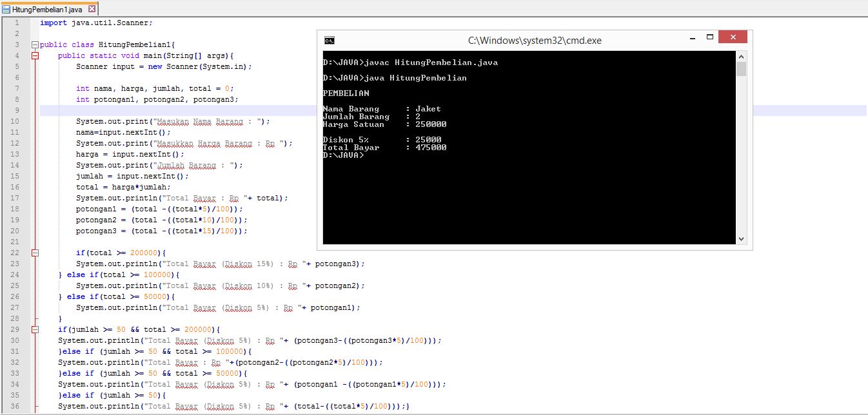Click the potongan2 println on line 32
868x415 pixels.
(x=221, y=363)
